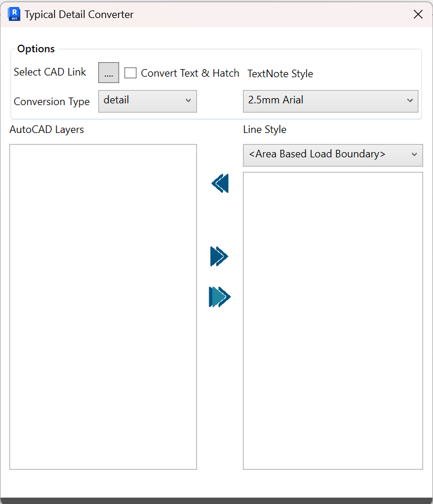Click the double left arrow remove icon
The image size is (433, 504).
(220, 183)
